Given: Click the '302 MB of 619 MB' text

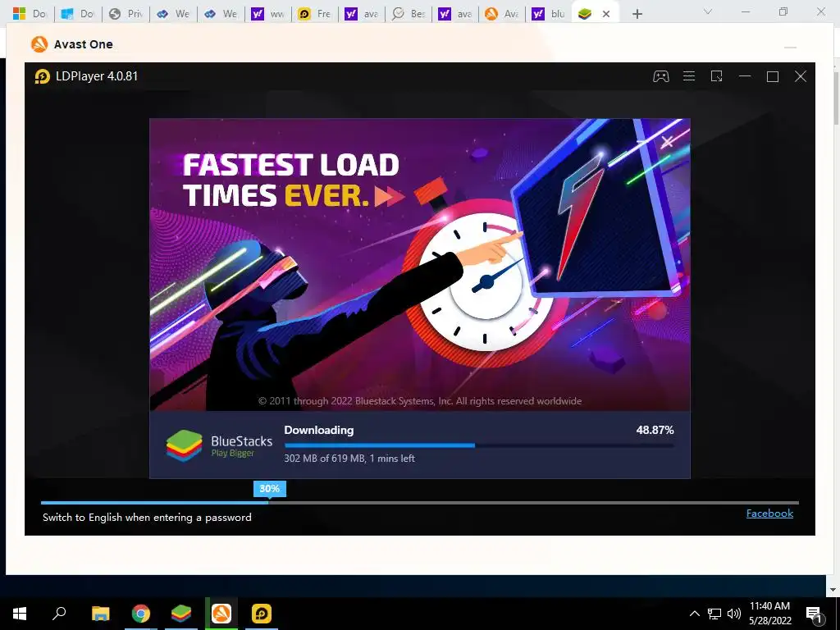Looking at the screenshot, I should tap(324, 459).
